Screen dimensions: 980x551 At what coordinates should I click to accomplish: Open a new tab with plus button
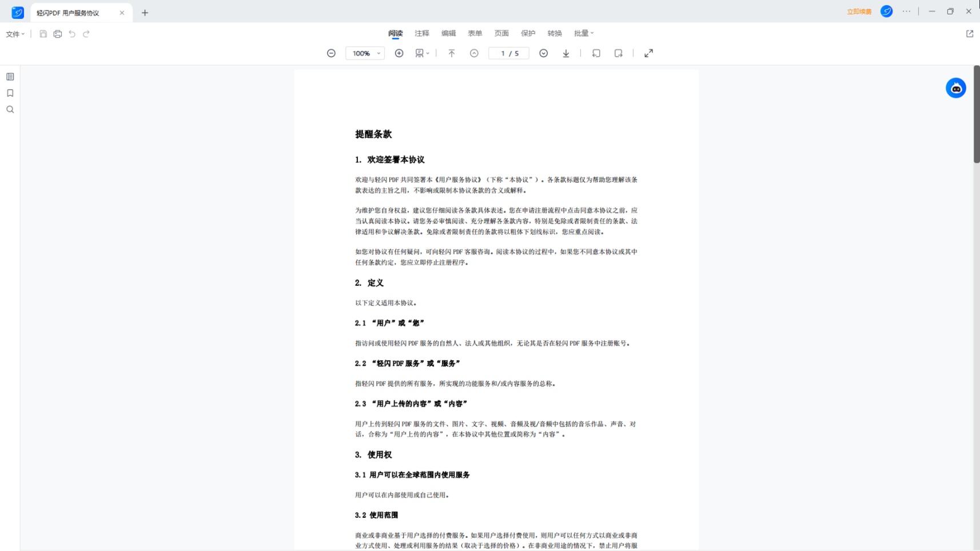coord(145,13)
